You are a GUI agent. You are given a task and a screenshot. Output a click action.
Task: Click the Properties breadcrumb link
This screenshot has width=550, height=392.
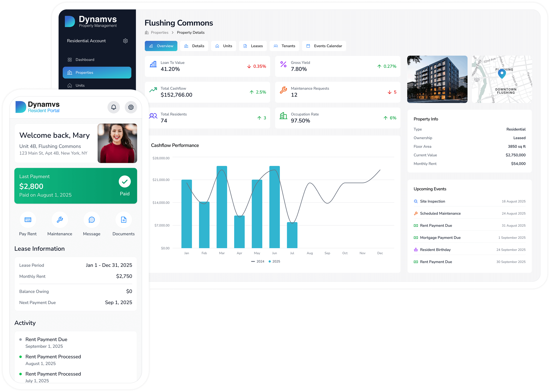160,32
